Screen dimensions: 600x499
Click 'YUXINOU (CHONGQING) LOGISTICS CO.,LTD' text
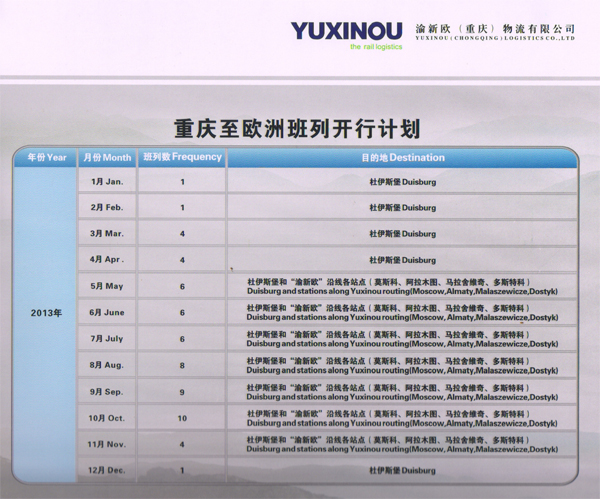(495, 38)
